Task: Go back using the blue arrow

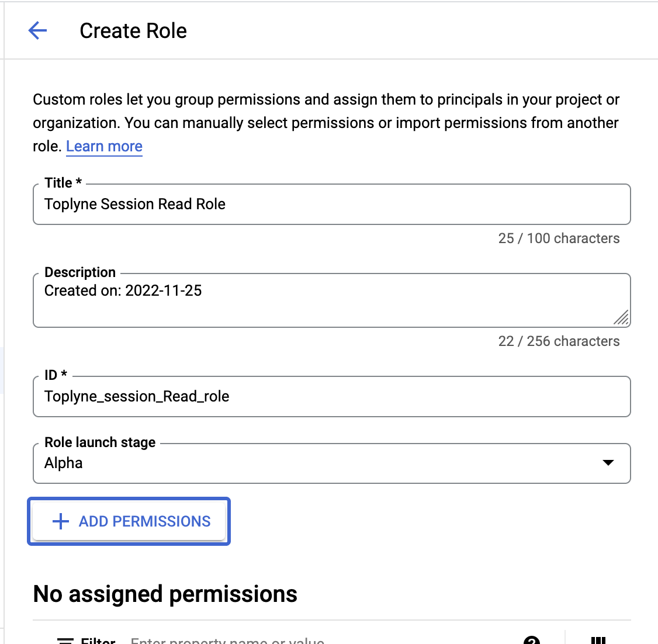Action: pos(37,30)
